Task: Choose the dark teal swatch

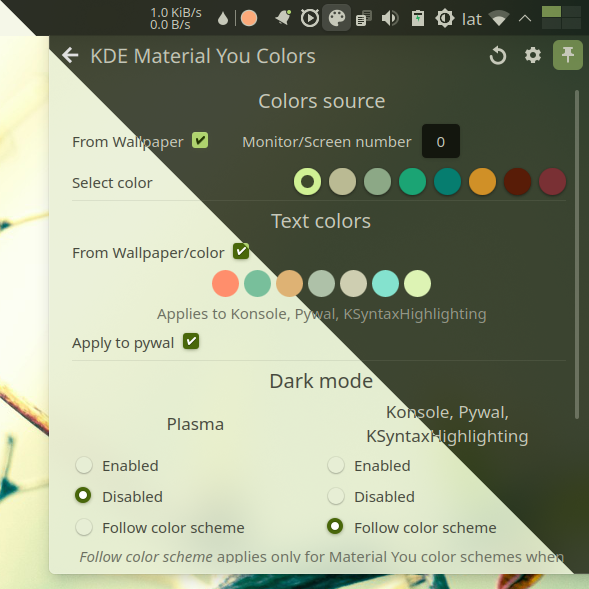Action: 447,181
